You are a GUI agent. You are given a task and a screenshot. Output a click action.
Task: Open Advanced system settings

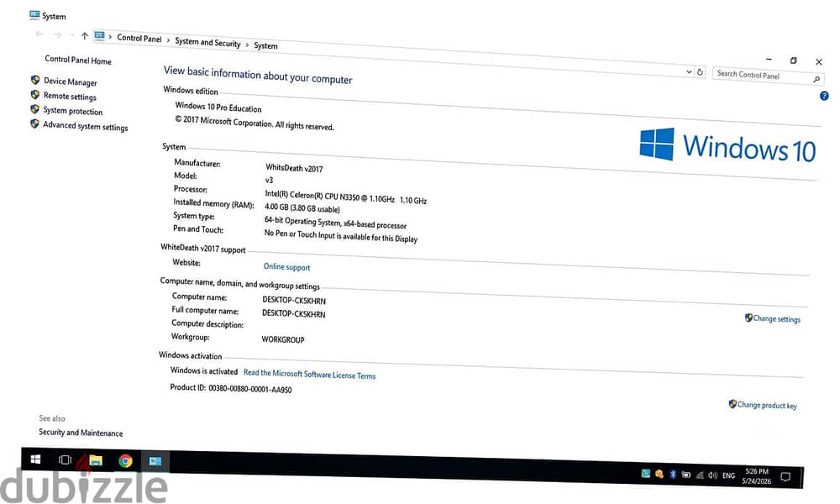(85, 126)
